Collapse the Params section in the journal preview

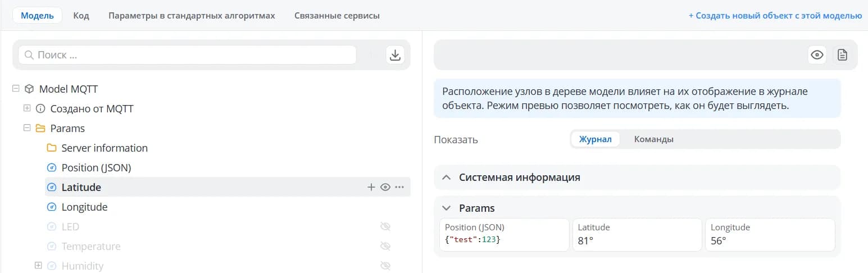click(x=447, y=208)
